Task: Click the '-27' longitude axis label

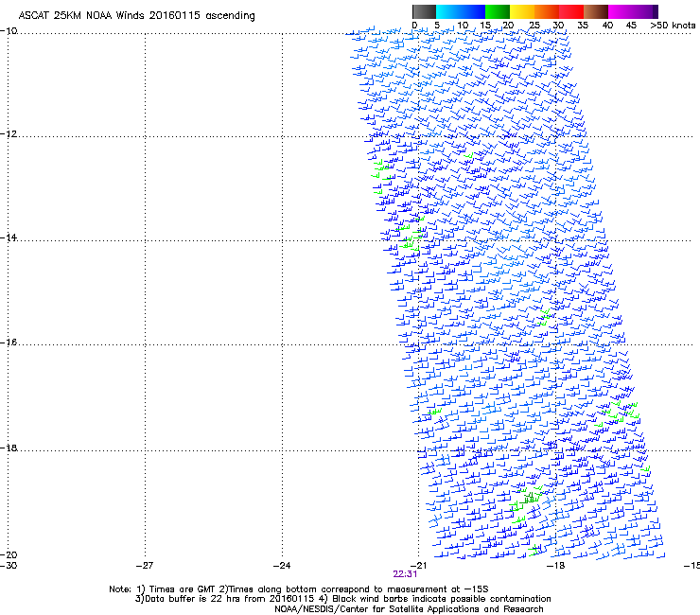Action: pos(145,566)
